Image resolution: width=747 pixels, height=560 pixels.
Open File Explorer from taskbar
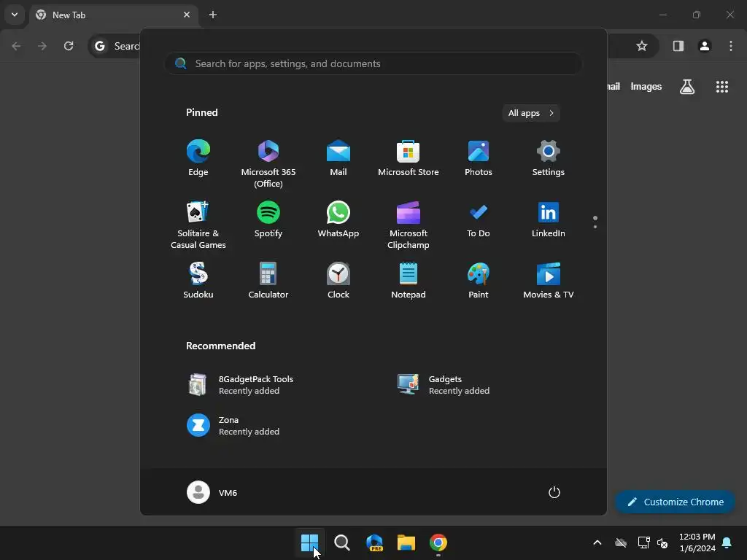(406, 542)
